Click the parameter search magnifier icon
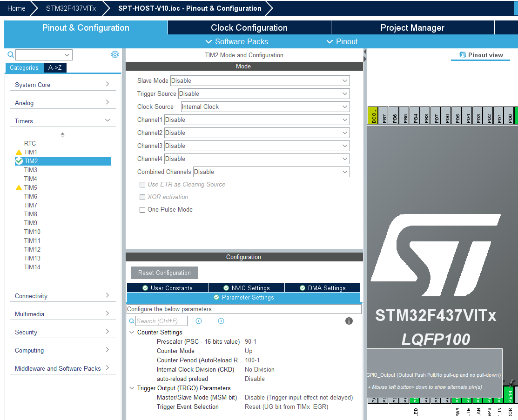Image resolution: width=518 pixels, height=420 pixels. pyautogui.click(x=132, y=321)
